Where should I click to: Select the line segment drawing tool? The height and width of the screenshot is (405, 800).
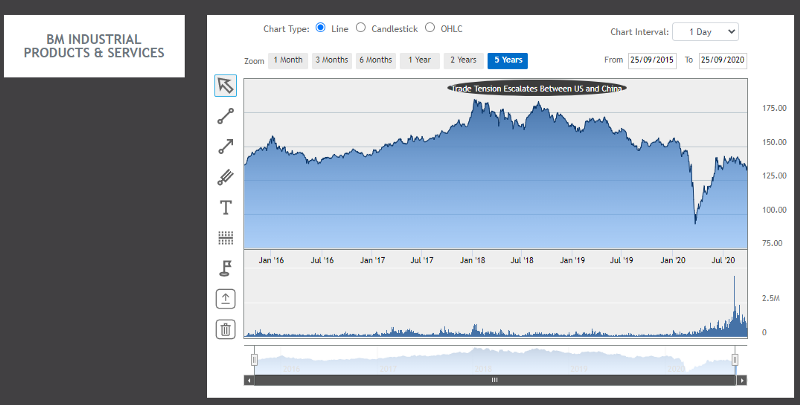[226, 116]
